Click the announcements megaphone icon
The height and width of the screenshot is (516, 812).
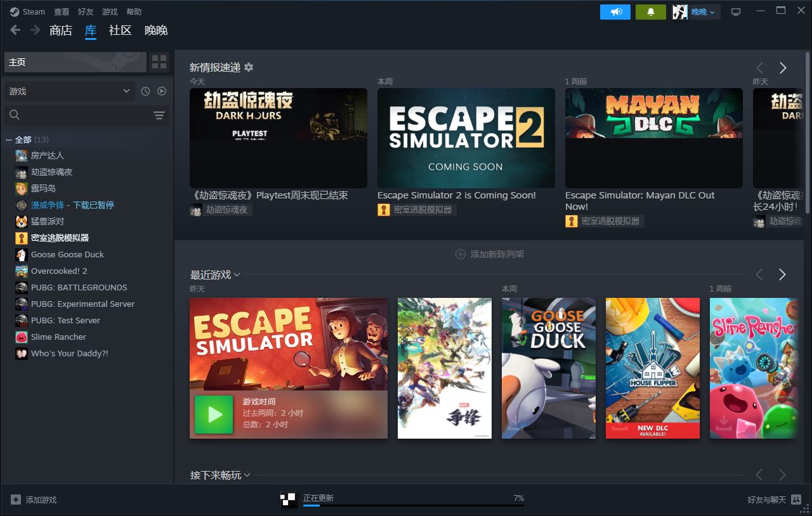[615, 12]
